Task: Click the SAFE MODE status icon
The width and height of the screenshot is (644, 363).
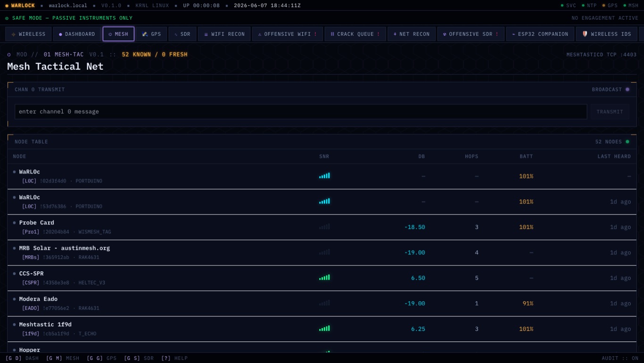Action: (x=7, y=18)
